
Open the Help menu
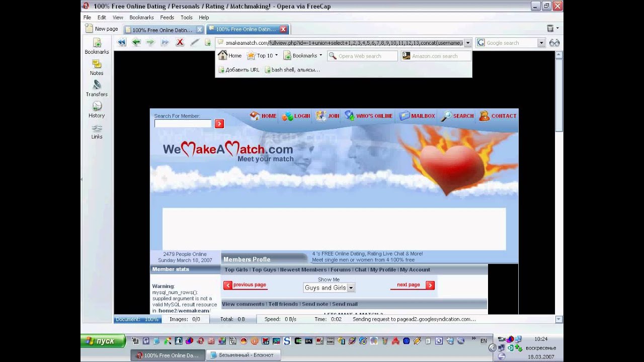pyautogui.click(x=204, y=17)
